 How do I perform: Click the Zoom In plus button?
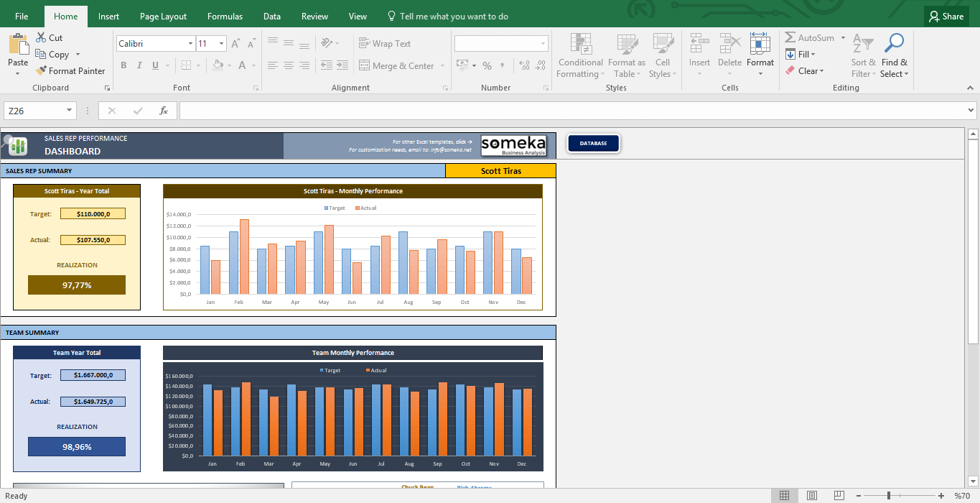tap(941, 496)
